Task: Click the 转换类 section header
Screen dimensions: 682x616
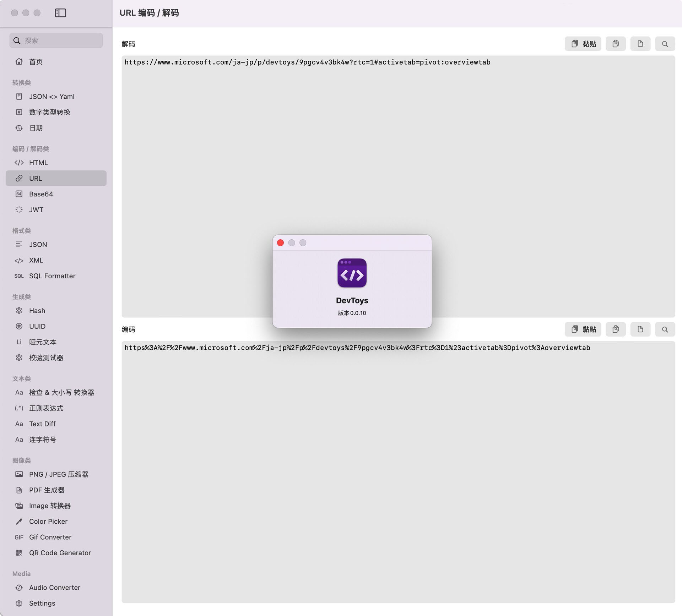Action: point(22,83)
